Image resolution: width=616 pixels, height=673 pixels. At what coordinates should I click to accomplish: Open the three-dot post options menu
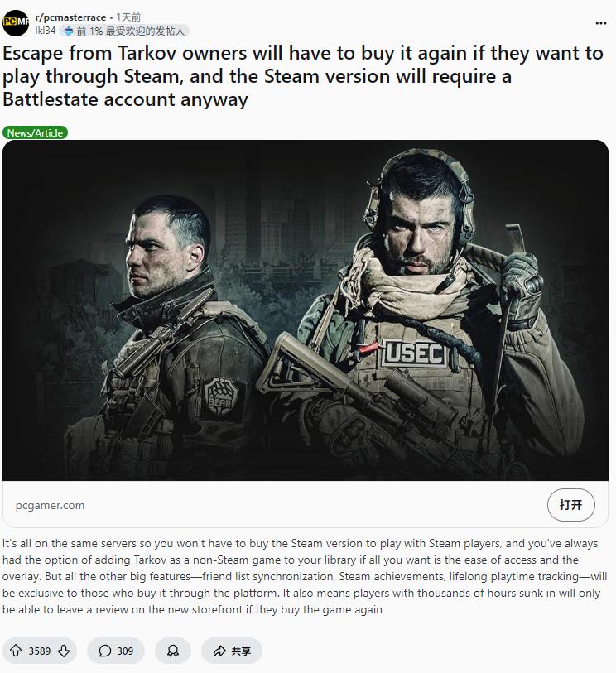[601, 23]
